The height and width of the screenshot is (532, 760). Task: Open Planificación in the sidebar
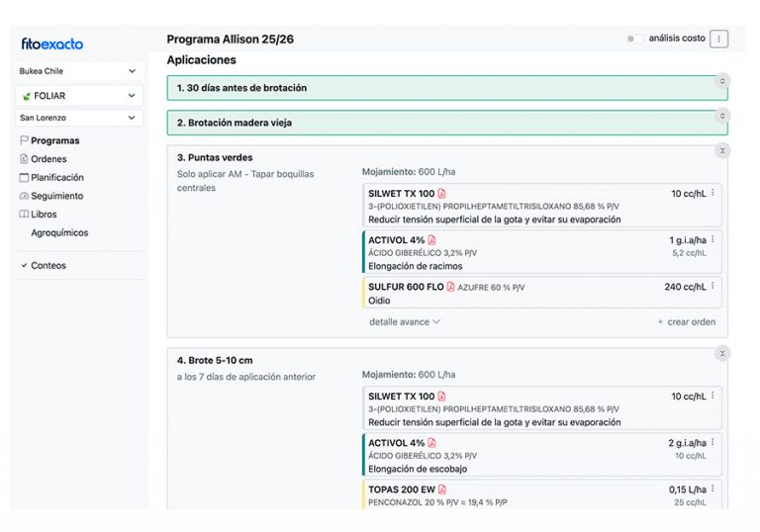[57, 178]
